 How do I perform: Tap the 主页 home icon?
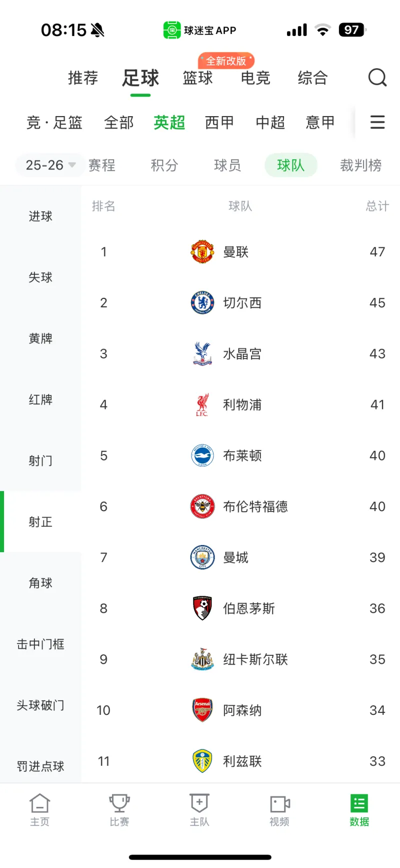[x=39, y=803]
